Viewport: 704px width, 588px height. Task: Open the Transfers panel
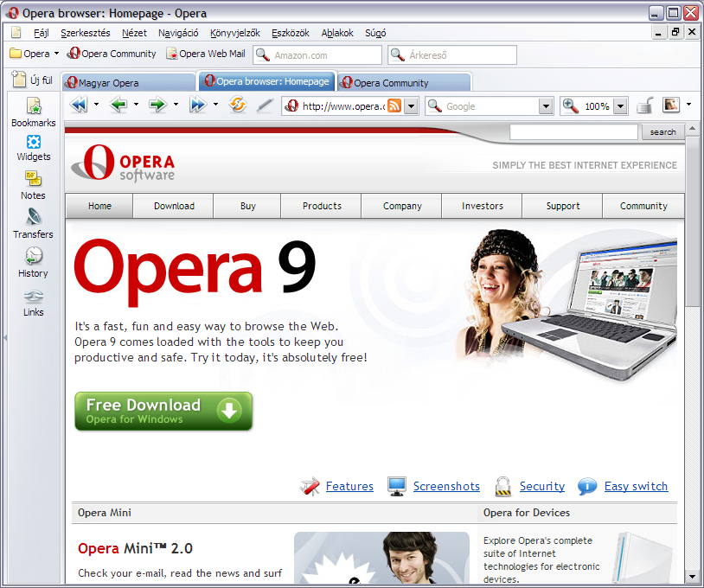33,224
